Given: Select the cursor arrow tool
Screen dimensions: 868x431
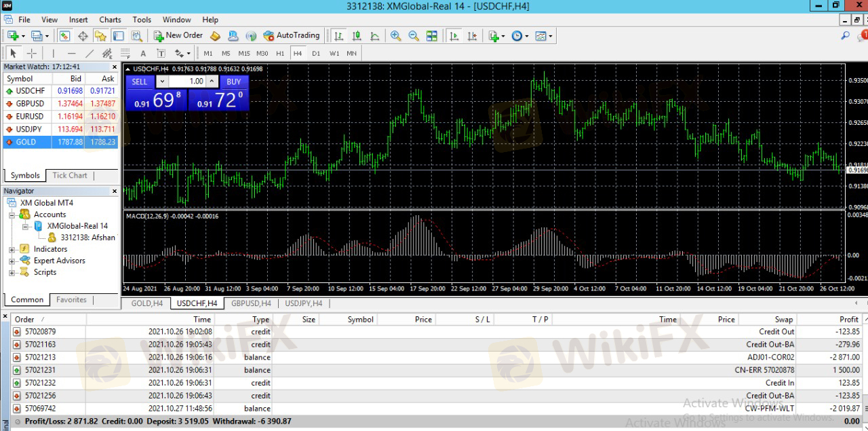Looking at the screenshot, I should 13,53.
